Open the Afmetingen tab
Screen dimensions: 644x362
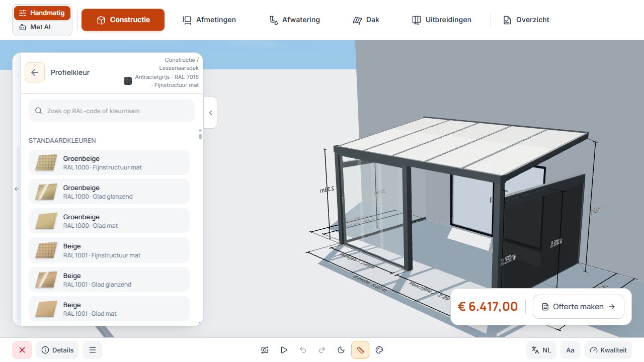[x=209, y=20]
